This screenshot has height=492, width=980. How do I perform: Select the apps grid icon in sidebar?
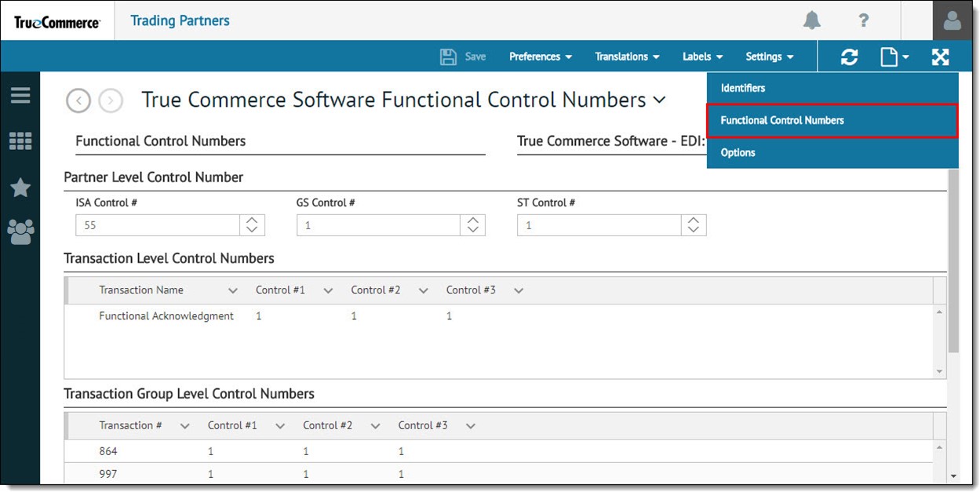click(20, 141)
